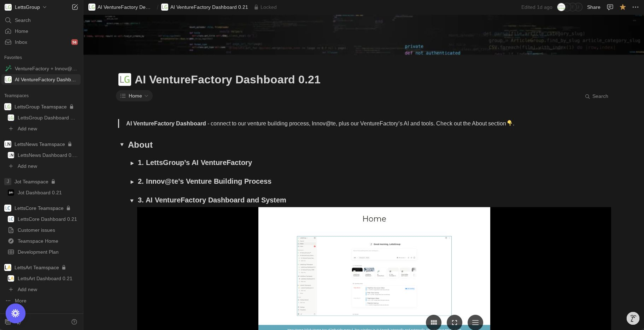Click the Jot Teamspace lock icon
Viewport: 644px width, 330px height.
pos(53,182)
